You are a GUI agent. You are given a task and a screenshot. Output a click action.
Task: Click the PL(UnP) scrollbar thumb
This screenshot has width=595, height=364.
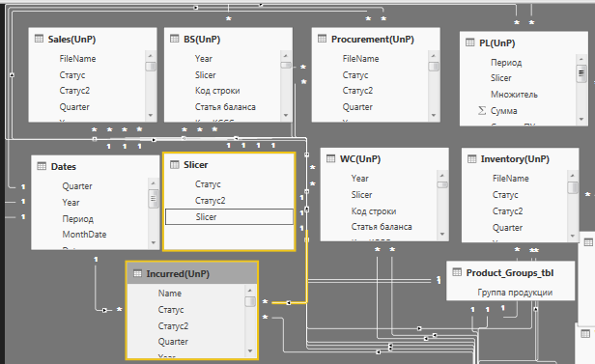point(581,74)
